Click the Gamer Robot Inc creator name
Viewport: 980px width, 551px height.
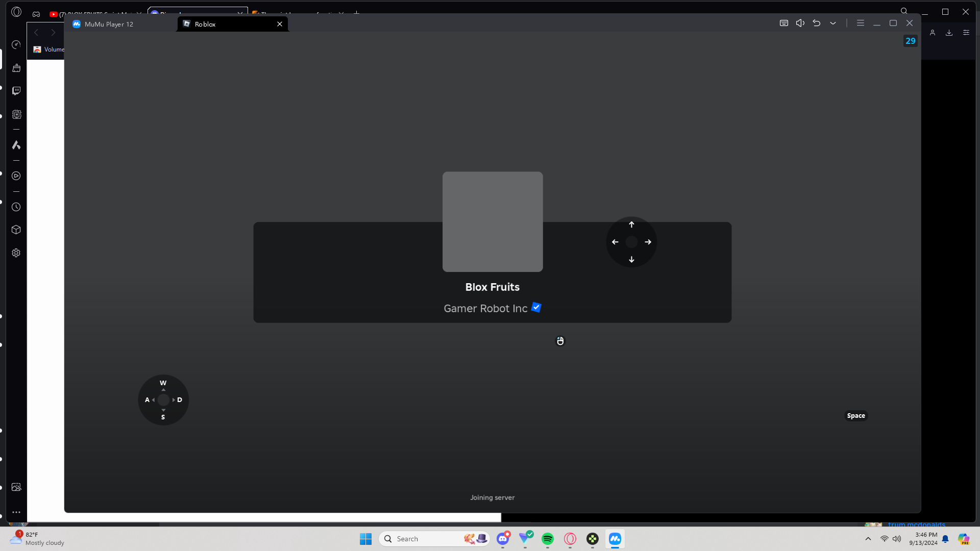[x=485, y=309]
